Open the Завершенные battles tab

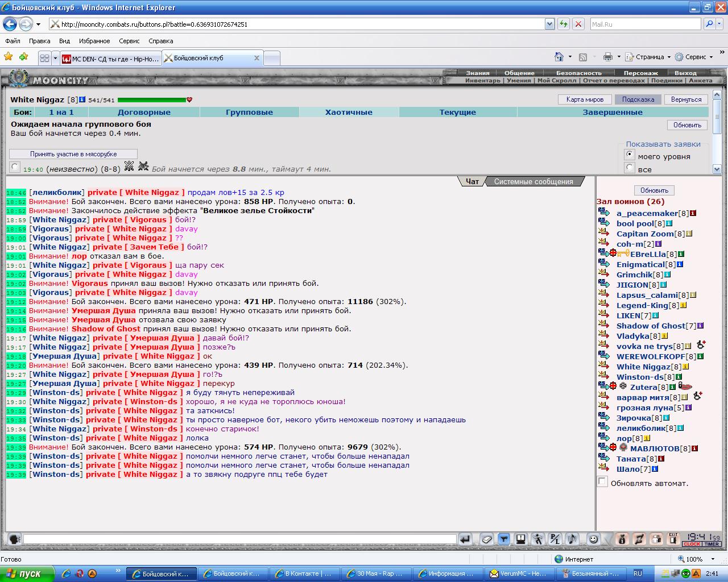[613, 112]
